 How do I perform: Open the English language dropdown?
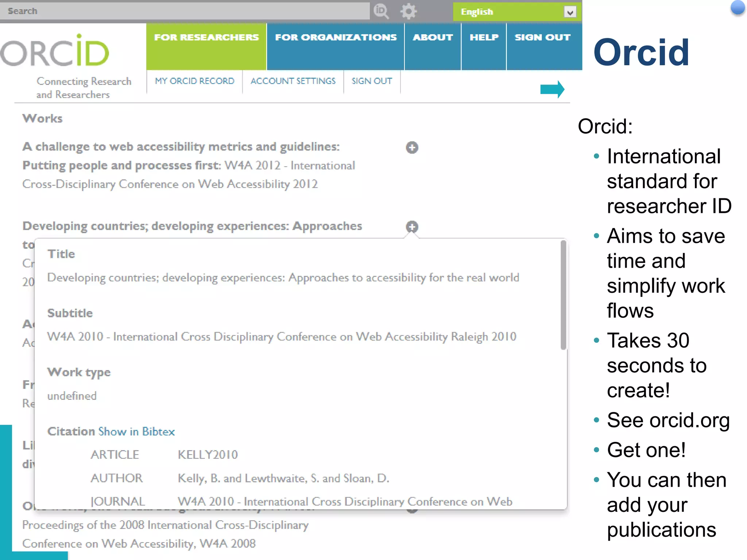coord(517,12)
